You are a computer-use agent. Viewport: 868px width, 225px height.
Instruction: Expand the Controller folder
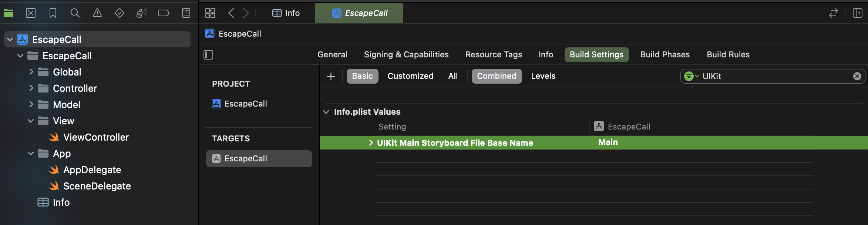31,88
